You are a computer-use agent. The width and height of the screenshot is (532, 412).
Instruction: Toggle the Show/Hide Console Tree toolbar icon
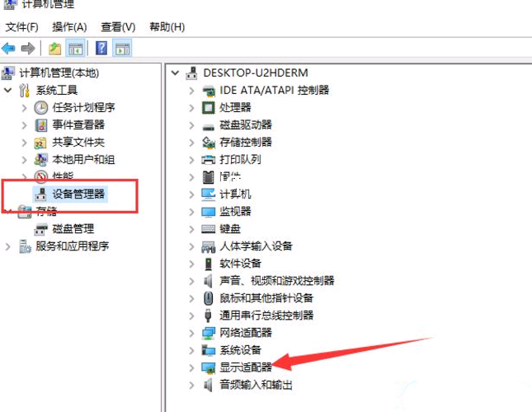pos(76,49)
